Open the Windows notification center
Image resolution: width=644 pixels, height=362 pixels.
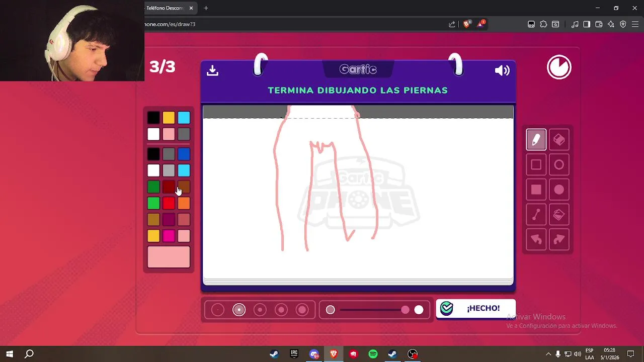click(631, 354)
